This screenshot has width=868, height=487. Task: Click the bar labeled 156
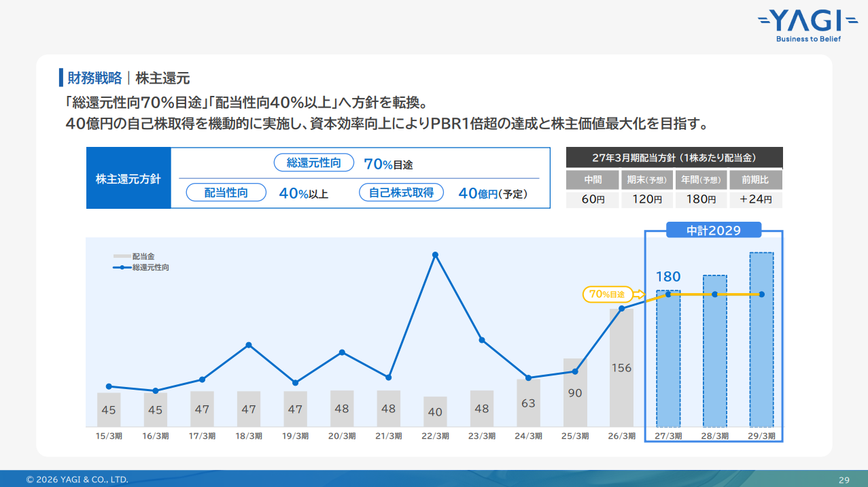point(621,367)
